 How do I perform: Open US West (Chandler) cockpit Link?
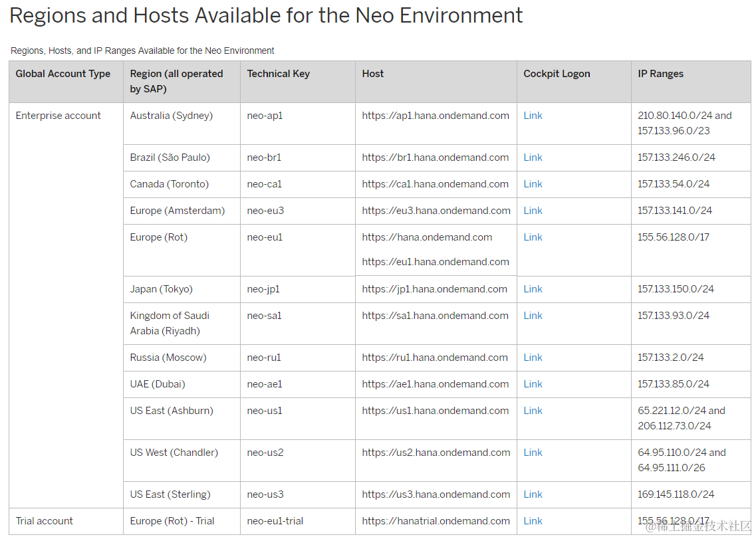coord(533,453)
